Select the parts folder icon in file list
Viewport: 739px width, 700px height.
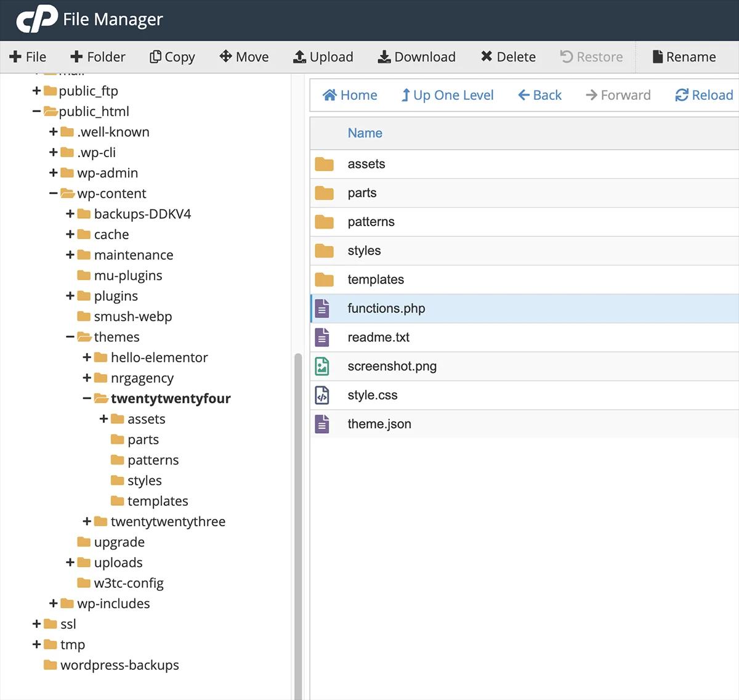tap(324, 193)
